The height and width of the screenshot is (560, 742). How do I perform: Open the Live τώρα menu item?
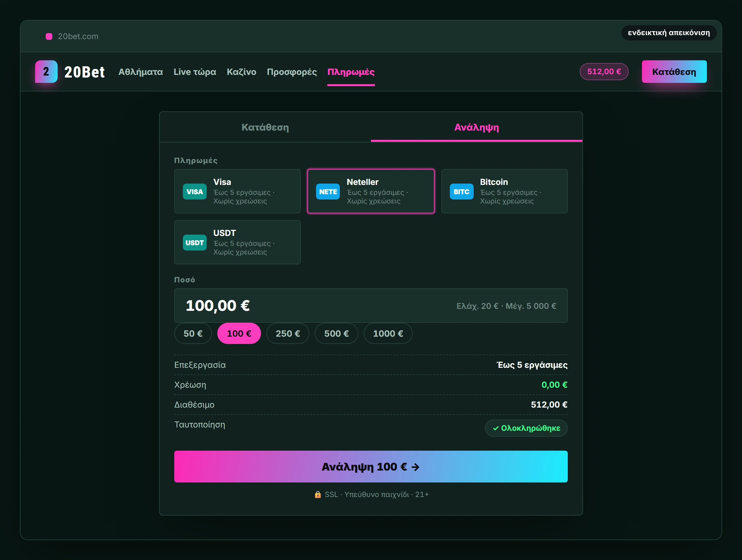pyautogui.click(x=195, y=72)
